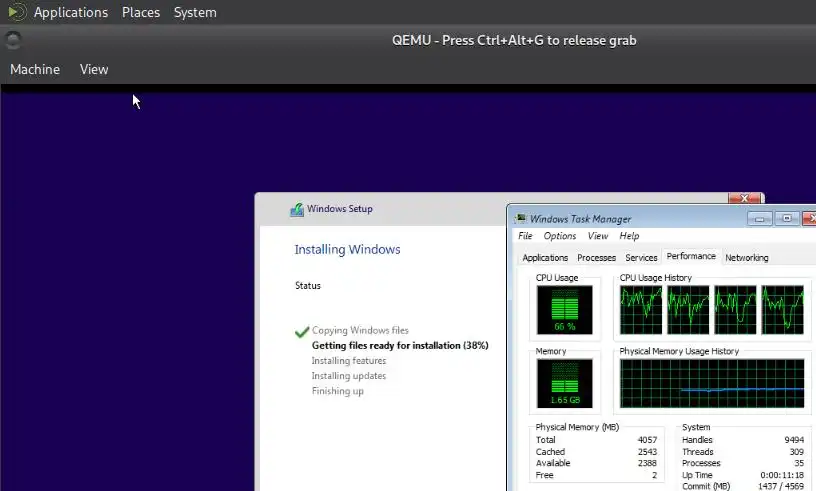Open the Task Manager File menu

525,236
